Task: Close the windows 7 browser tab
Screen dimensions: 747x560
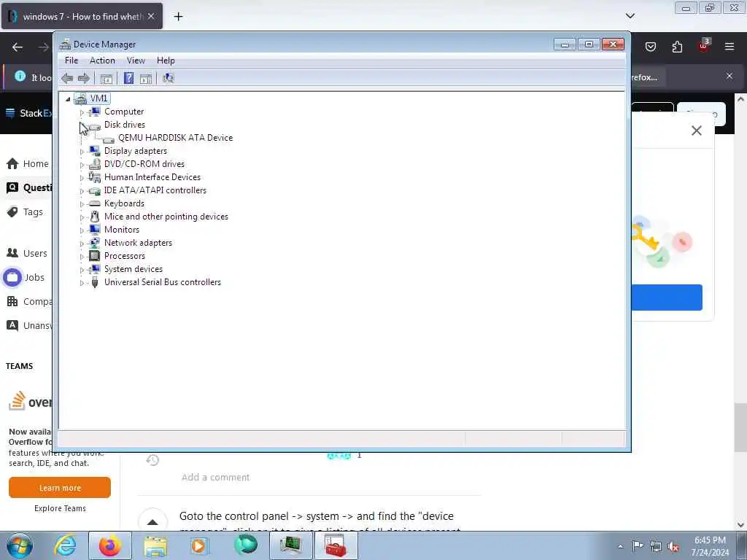Action: [x=151, y=16]
